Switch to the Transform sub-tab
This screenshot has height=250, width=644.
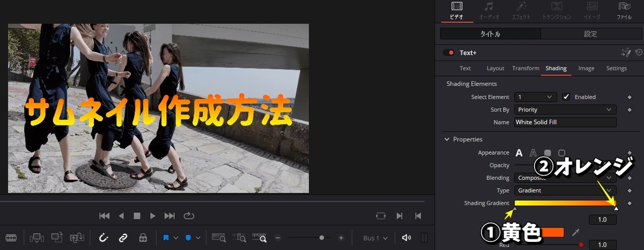click(x=525, y=68)
